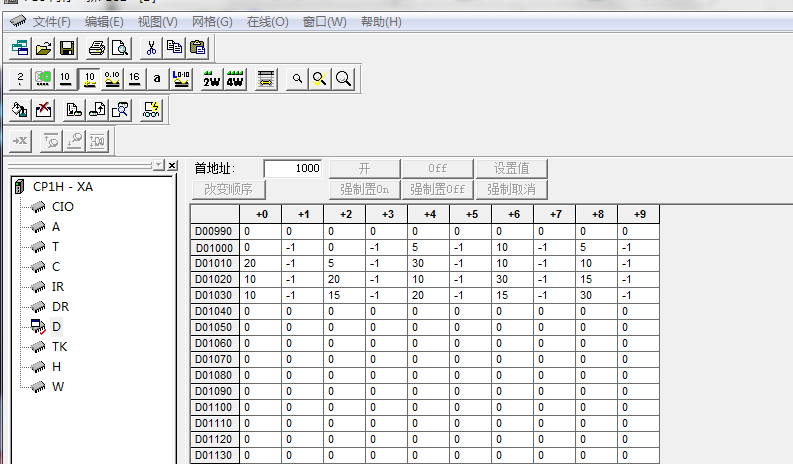Click the largest magnifier zoom icon

point(343,79)
